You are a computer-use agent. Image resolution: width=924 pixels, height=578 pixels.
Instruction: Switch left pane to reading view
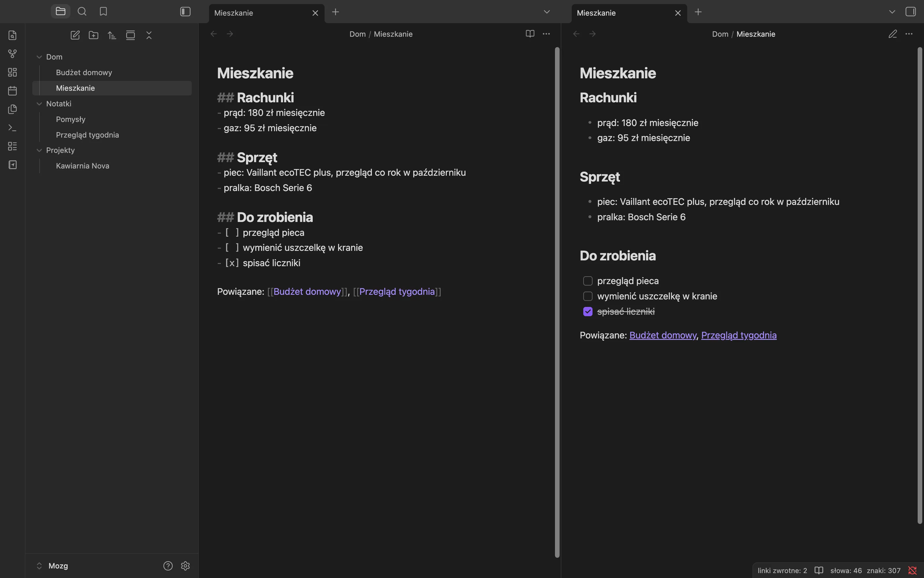pyautogui.click(x=530, y=34)
